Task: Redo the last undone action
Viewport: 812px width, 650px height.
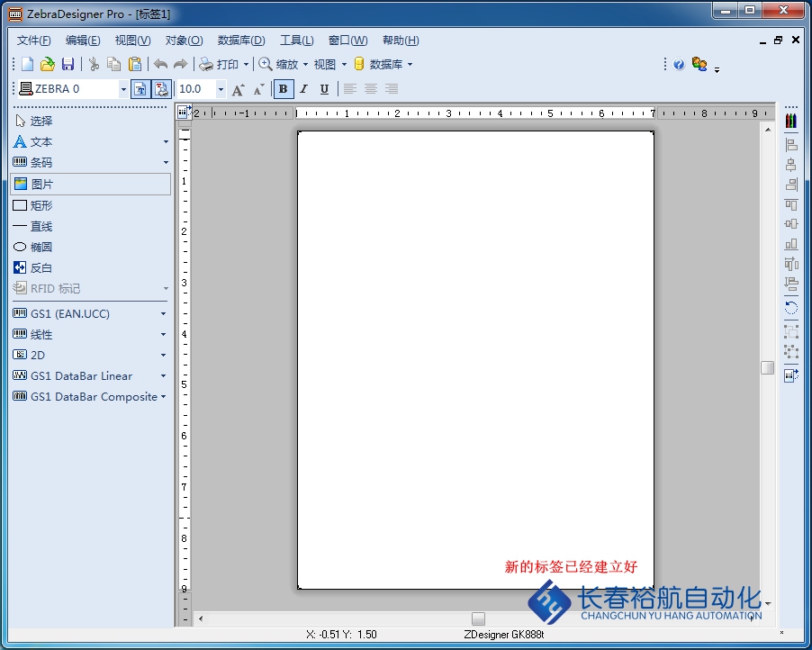Action: click(180, 64)
